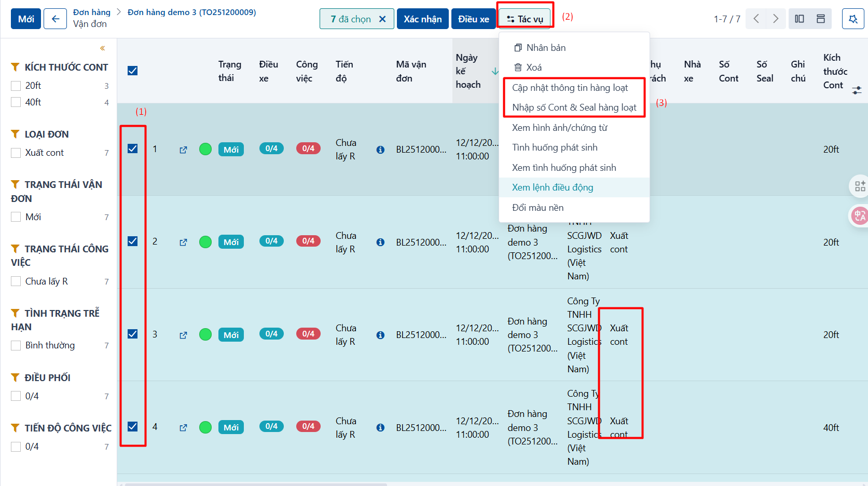Click the apps grid floating icon
This screenshot has height=486, width=868.
(x=860, y=186)
